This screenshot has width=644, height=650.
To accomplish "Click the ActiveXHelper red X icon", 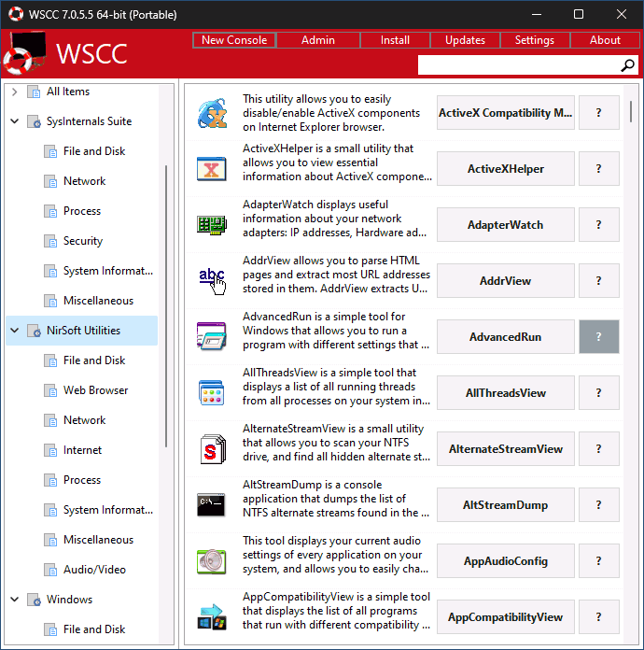I will pyautogui.click(x=212, y=169).
